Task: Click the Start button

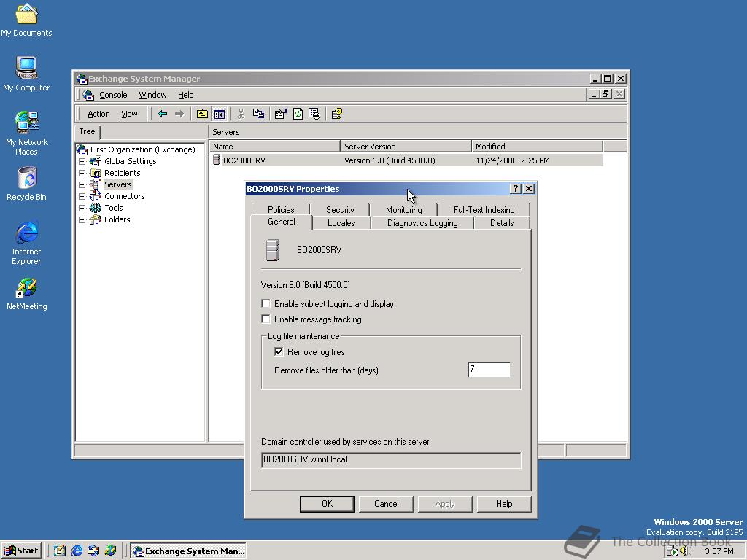Action: (21, 551)
